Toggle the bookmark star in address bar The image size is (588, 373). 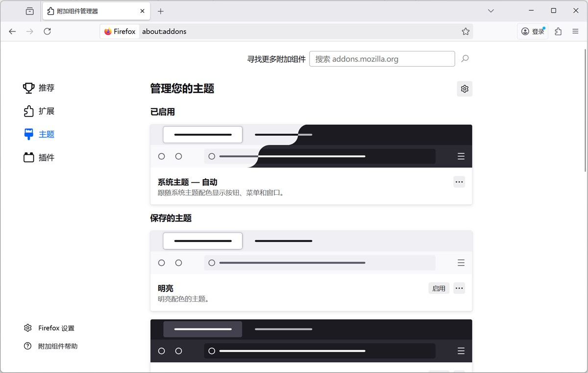[x=465, y=31]
